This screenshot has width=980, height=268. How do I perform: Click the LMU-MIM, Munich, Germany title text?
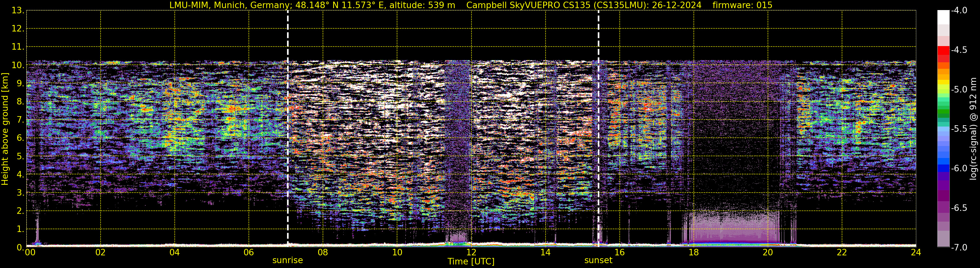[230, 5]
